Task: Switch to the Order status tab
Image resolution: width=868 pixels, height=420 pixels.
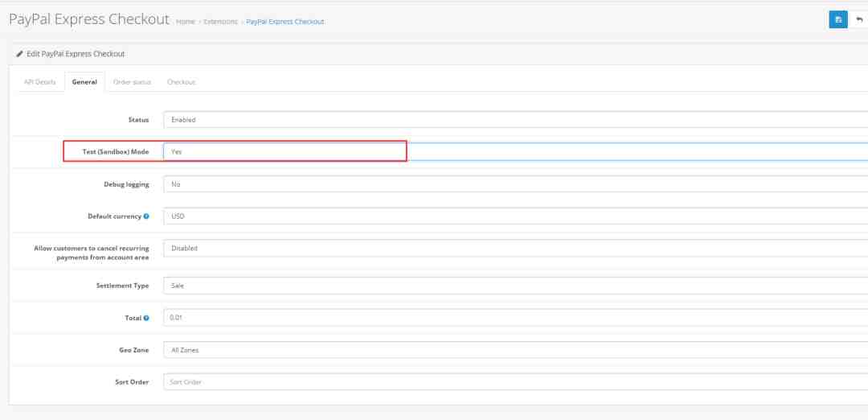Action: (132, 82)
